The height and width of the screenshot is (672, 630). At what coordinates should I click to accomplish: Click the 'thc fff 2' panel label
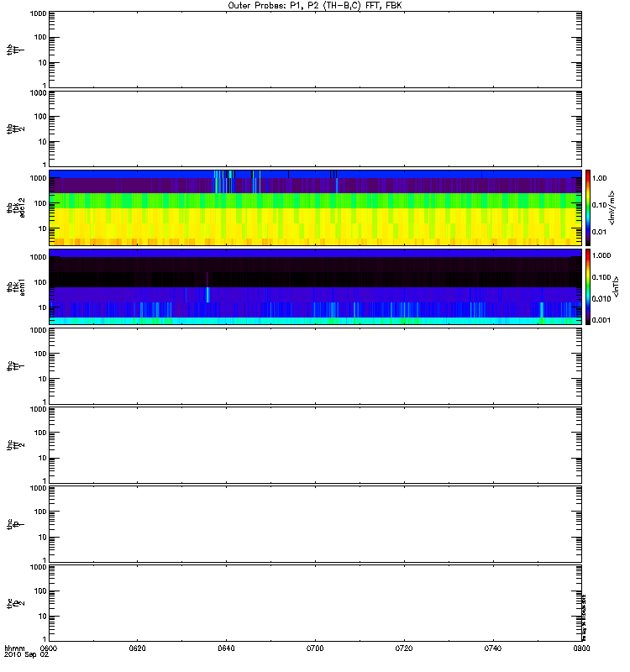coord(16,445)
